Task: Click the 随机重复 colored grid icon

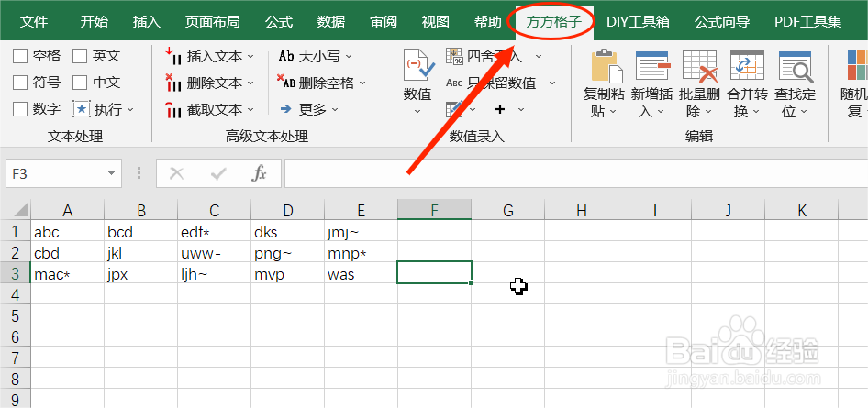Action: point(857,65)
